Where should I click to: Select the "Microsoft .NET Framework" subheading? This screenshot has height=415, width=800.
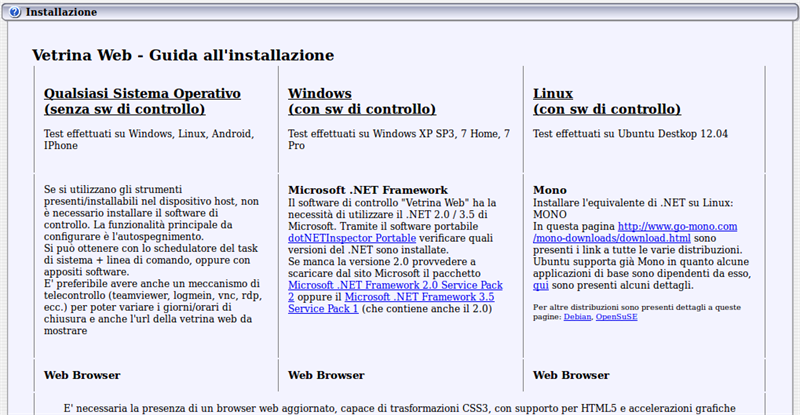click(x=368, y=189)
